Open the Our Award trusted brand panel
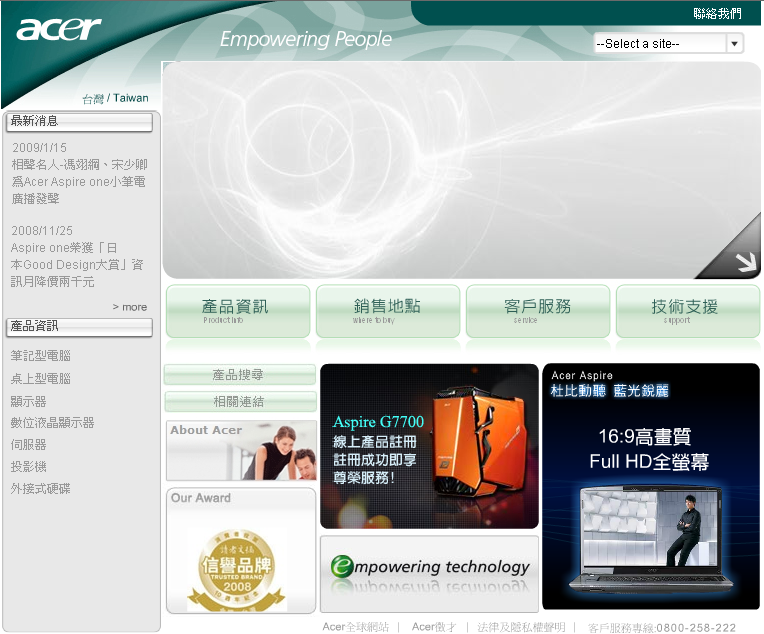 (241, 551)
